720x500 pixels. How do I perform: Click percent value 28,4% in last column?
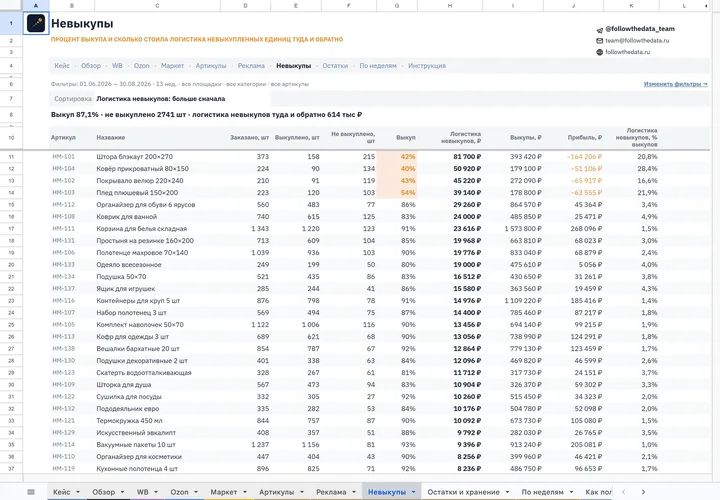(647, 169)
